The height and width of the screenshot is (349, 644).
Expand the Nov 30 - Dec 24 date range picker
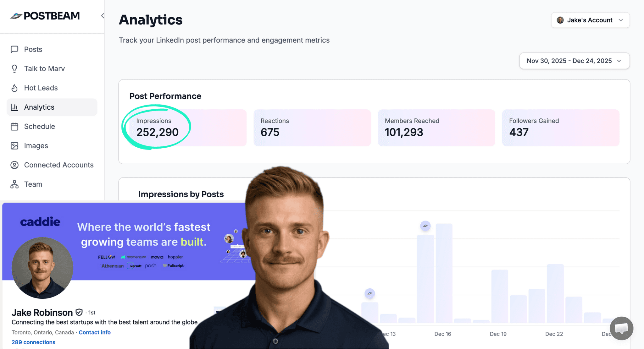574,61
